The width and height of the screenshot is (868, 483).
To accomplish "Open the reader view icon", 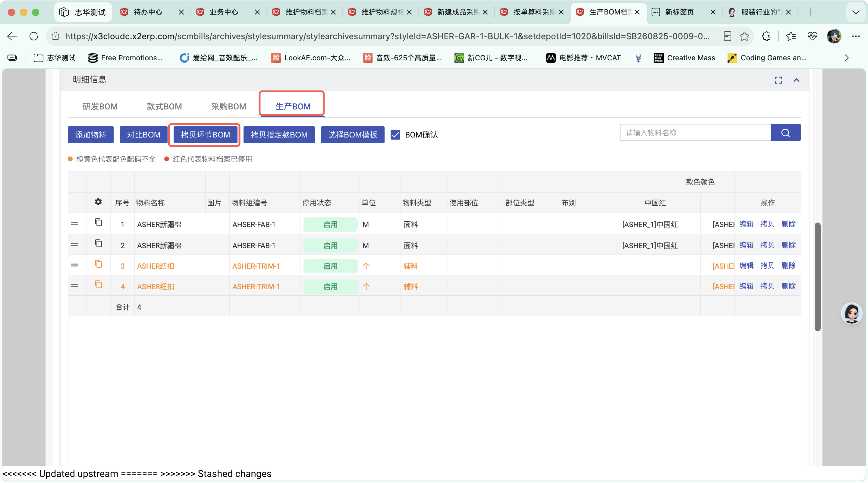I will pyautogui.click(x=727, y=36).
